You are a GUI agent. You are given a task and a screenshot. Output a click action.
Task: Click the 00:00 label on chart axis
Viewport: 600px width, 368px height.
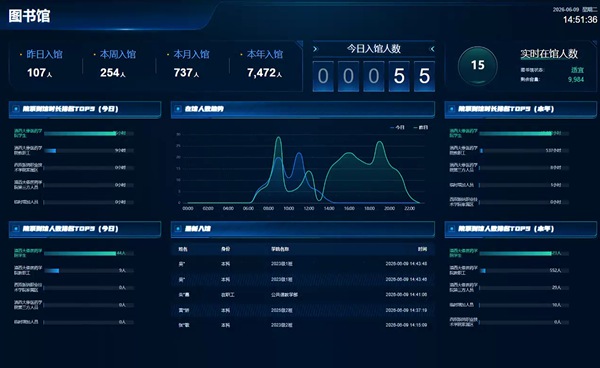[x=188, y=208]
